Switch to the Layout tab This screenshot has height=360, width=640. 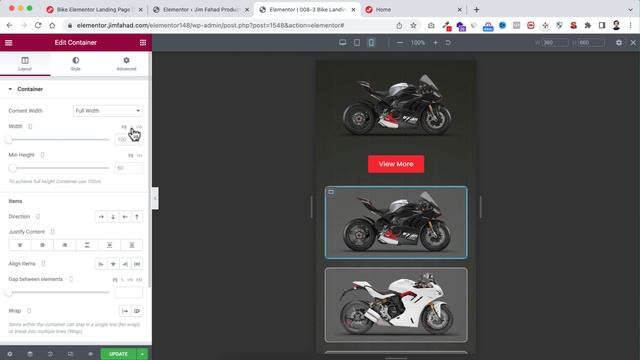pos(25,64)
